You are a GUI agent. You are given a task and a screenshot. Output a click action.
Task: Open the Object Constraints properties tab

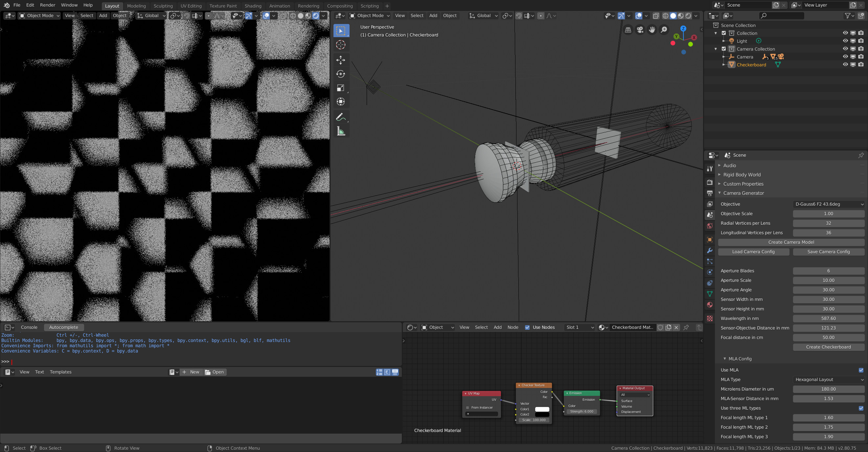[710, 283]
